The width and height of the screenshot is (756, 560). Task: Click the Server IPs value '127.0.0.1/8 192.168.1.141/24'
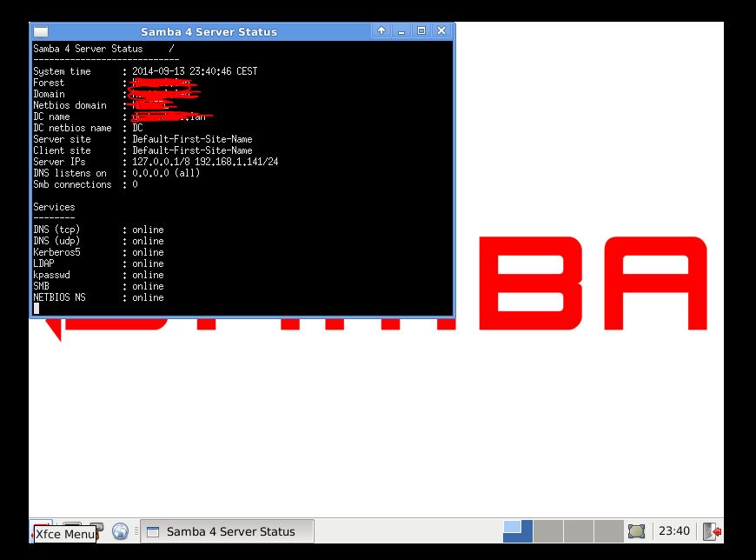205,162
